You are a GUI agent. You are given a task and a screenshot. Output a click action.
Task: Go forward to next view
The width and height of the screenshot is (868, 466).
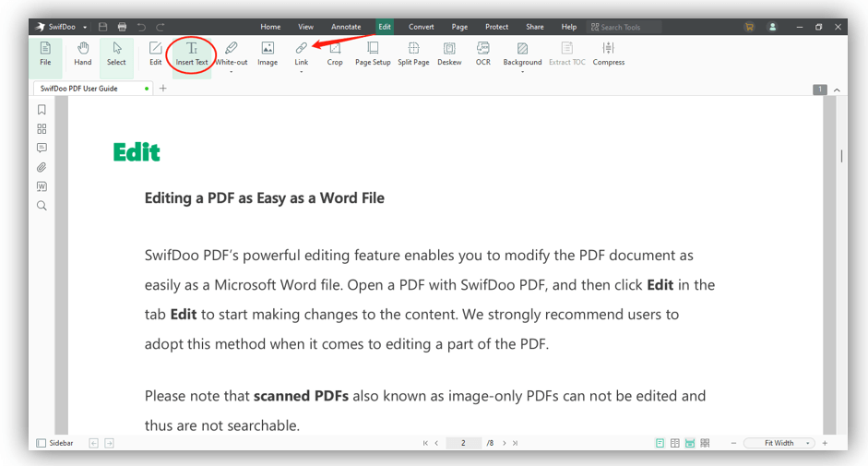(109, 443)
